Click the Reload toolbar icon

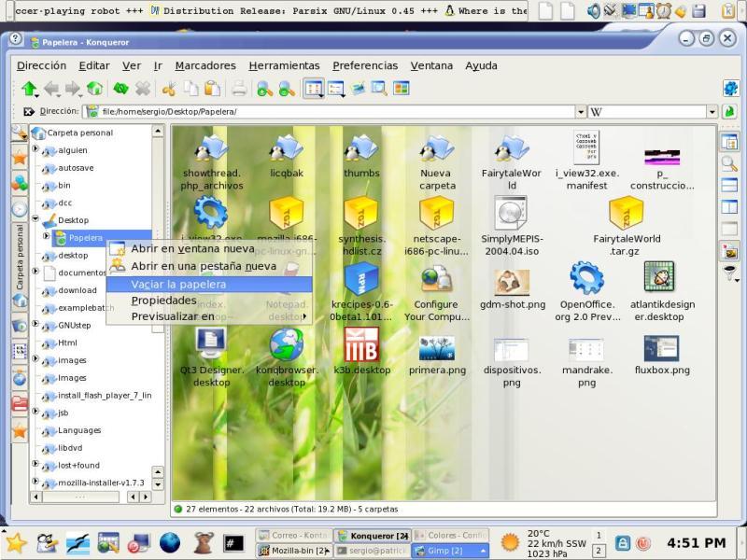click(120, 89)
